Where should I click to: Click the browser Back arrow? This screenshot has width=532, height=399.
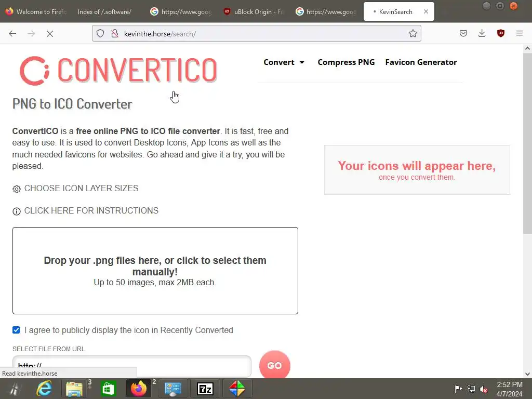(12, 34)
